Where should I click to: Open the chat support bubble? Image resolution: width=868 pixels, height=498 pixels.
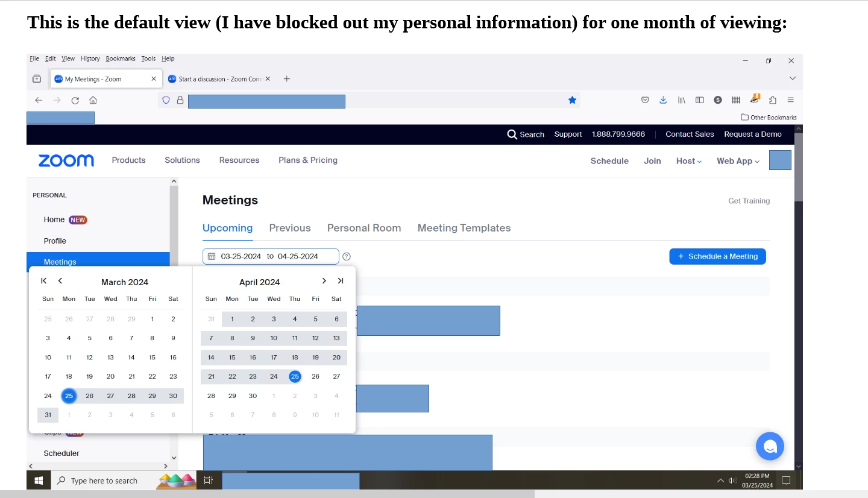pos(770,447)
